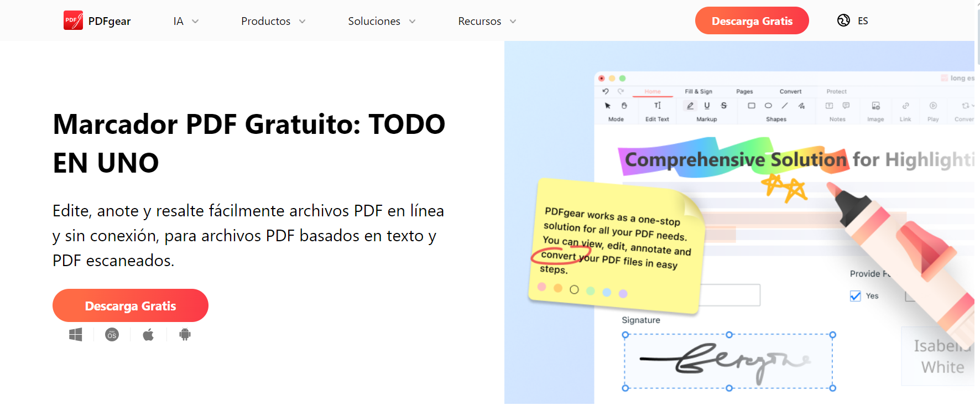Select the underline markup tool

[x=707, y=106]
